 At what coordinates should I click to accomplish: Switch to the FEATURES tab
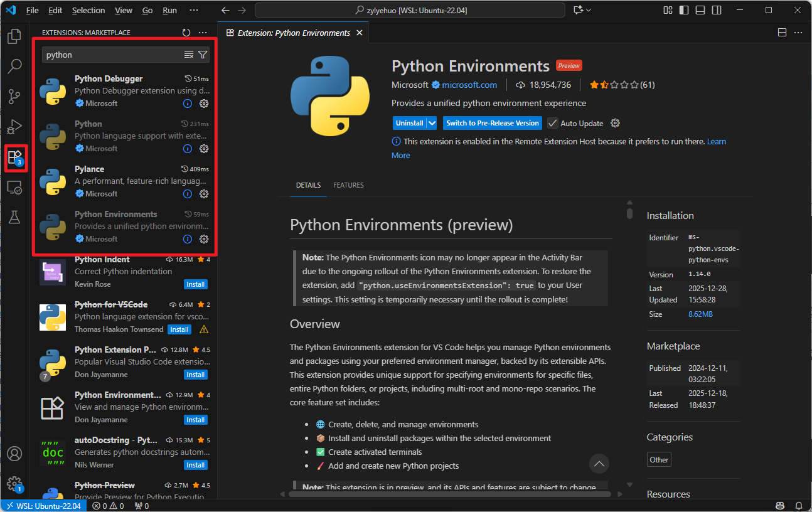click(348, 185)
